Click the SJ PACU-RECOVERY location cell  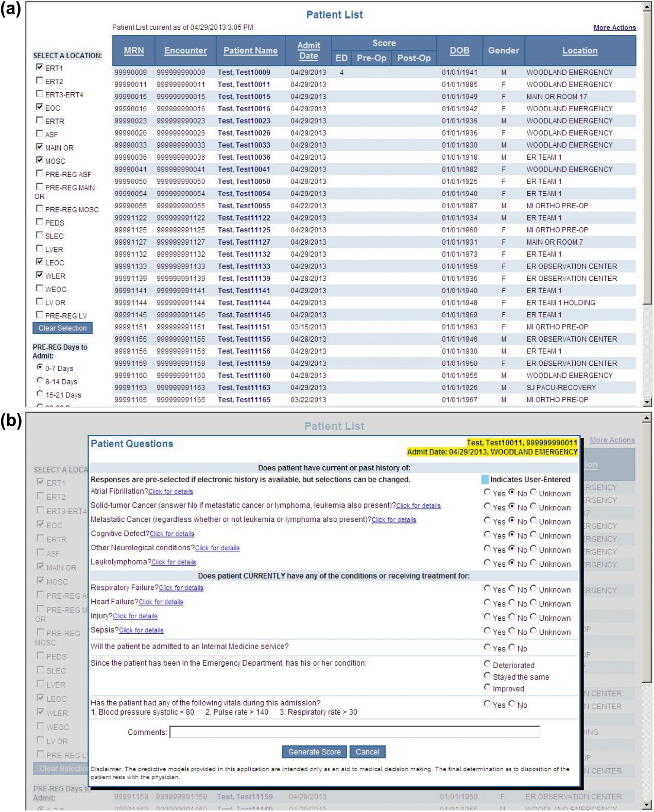(x=561, y=388)
